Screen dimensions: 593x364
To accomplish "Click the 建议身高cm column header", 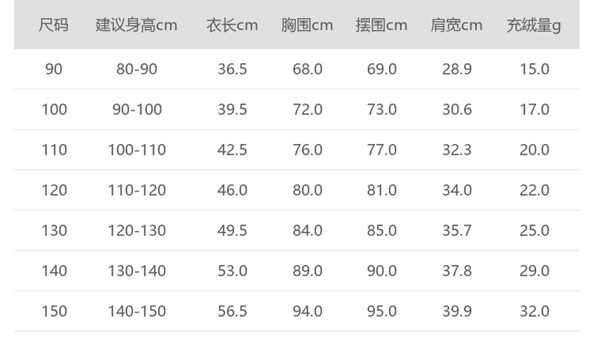I will pyautogui.click(x=137, y=26).
